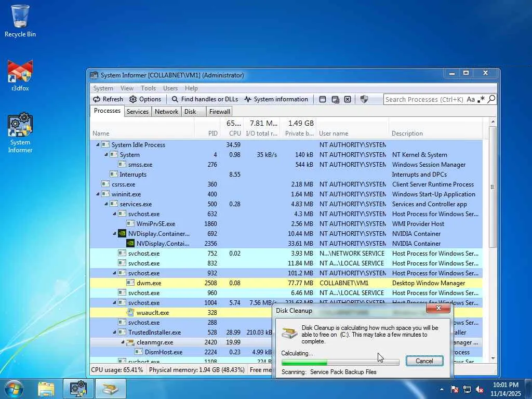Click Disk Cleanup taskbar button
The image size is (532, 399).
tap(110, 389)
